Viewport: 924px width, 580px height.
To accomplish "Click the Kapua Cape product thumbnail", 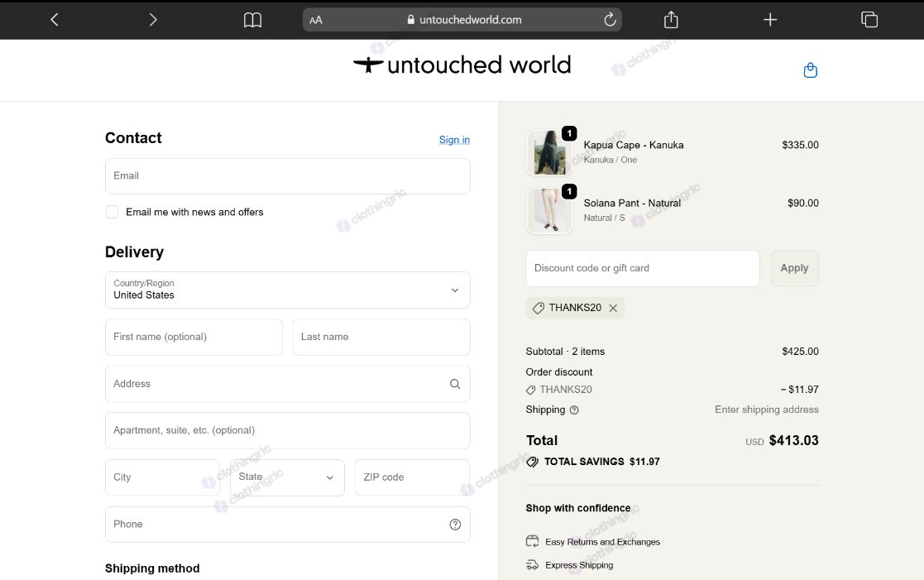I will pos(549,153).
